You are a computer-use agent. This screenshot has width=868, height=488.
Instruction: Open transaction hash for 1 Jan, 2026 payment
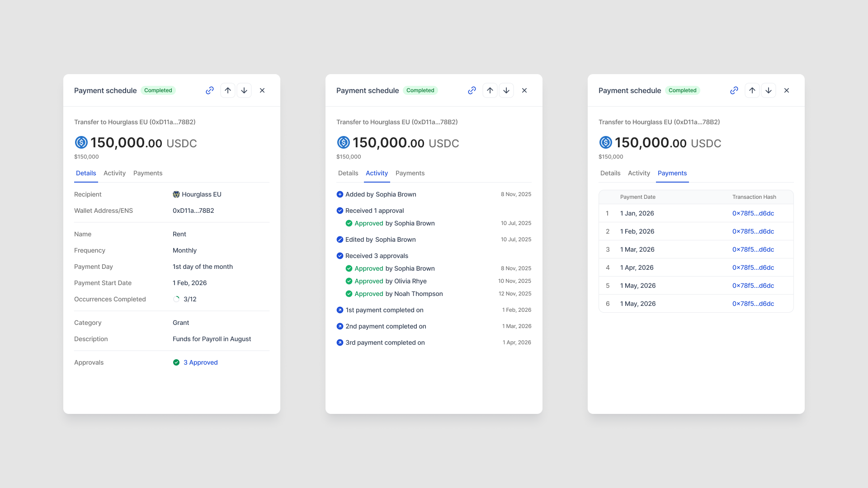[x=753, y=213]
